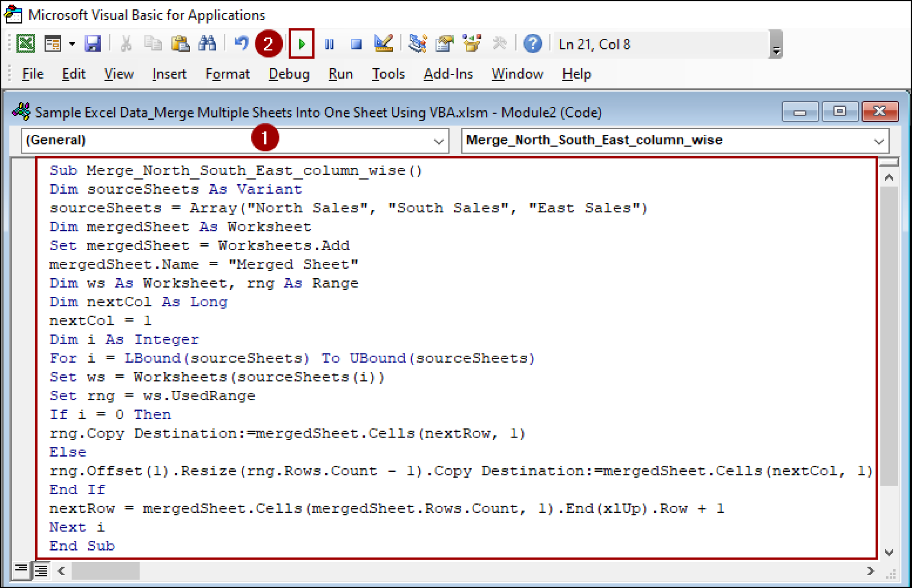The image size is (912, 588).
Task: Paste clipboard contents with the Paste icon
Action: (181, 44)
